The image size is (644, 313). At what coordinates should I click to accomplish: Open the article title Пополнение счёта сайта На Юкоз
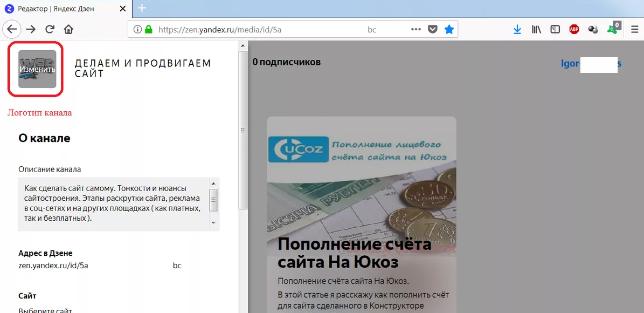[355, 253]
